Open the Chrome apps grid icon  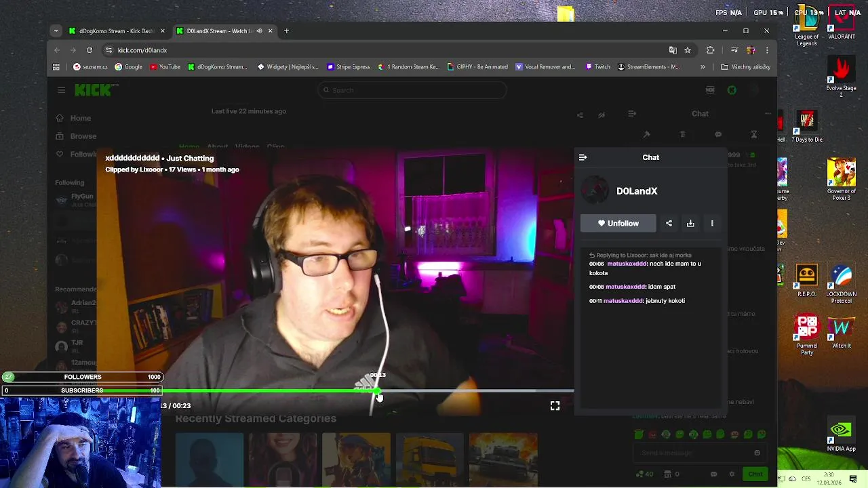[56, 67]
